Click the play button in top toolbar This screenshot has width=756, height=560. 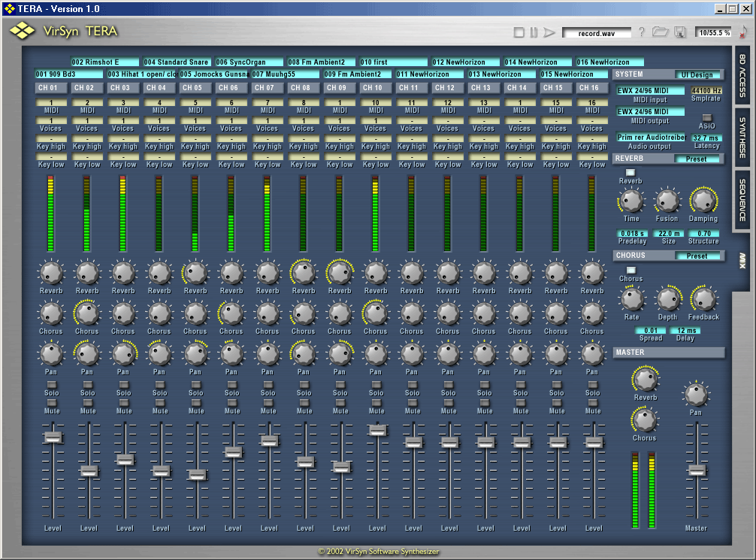click(x=549, y=32)
